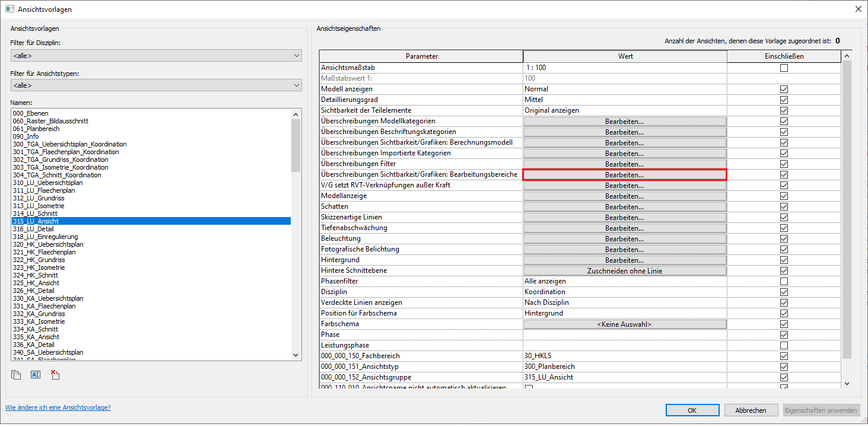Expand the Filter für Ansichtstypen dropdown

coord(156,85)
